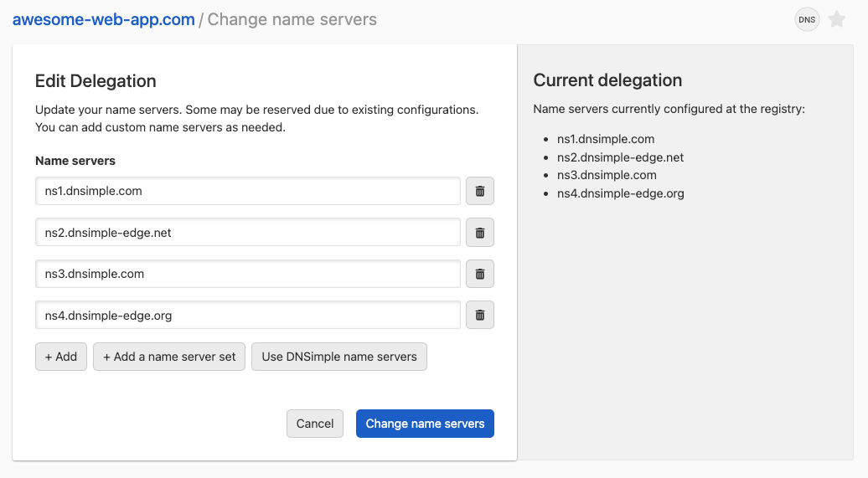Star this domain as favorite
Viewport: 868px width, 478px height.
pos(837,20)
